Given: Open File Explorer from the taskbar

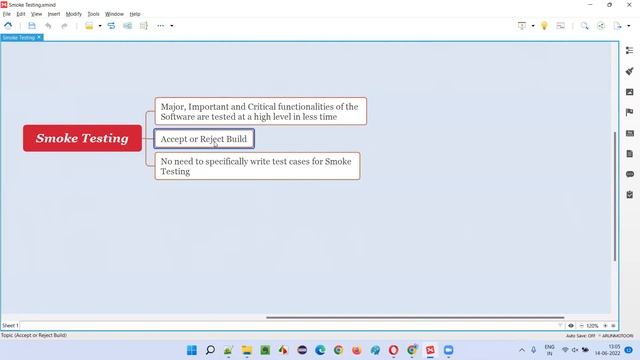Looking at the screenshot, I should coord(247,350).
